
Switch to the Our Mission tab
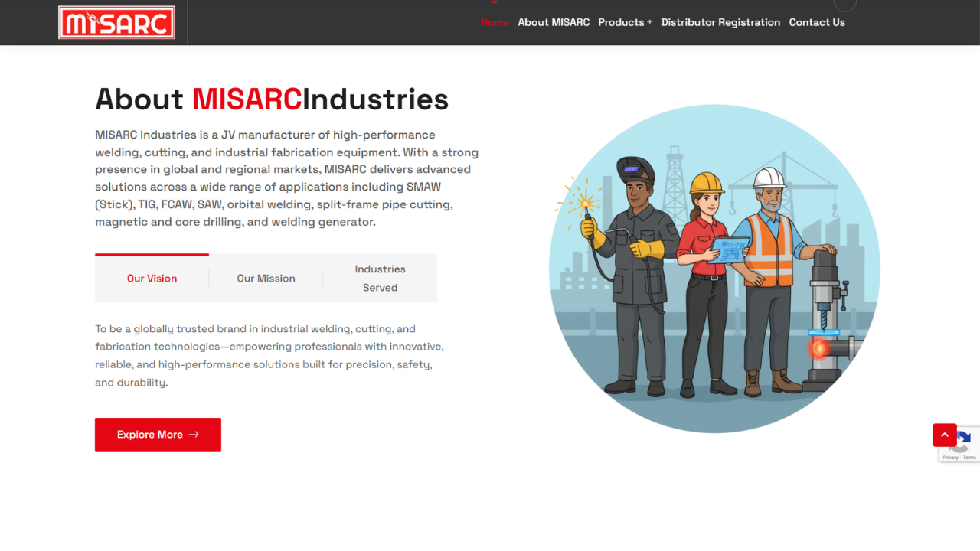(x=266, y=279)
